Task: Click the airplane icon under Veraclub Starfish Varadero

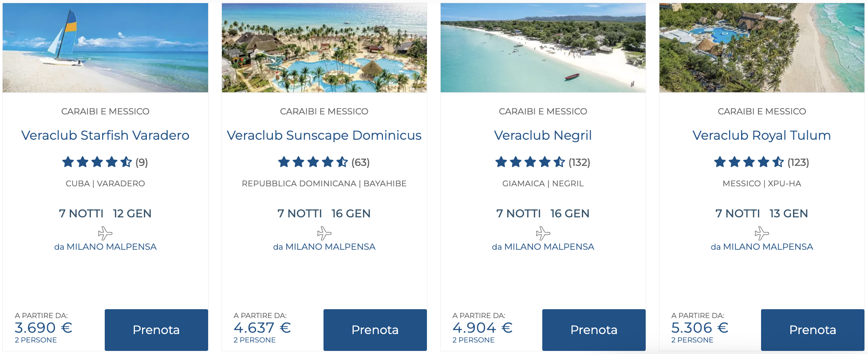Action: 105,232
